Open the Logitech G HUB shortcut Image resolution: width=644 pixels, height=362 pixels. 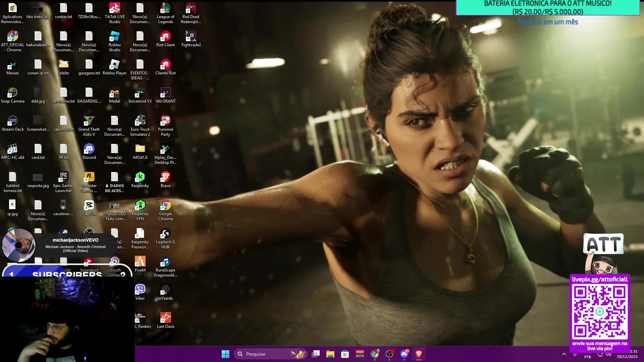tap(165, 238)
